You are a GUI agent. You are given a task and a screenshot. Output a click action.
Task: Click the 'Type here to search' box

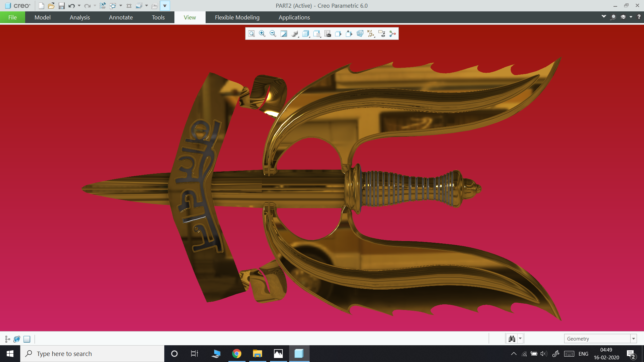92,354
